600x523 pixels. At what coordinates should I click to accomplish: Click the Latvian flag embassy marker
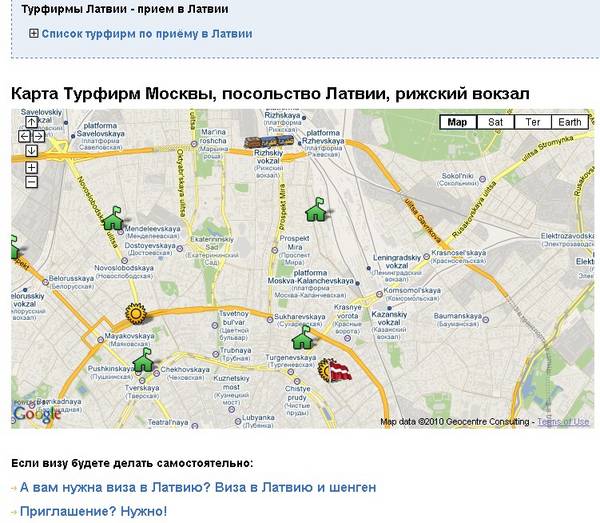[x=341, y=371]
